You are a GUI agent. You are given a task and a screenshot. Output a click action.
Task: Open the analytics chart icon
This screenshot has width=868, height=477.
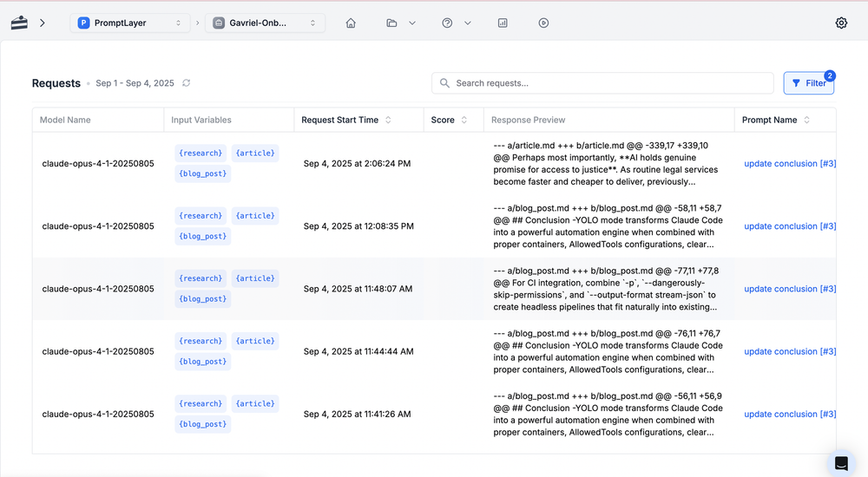pos(503,23)
